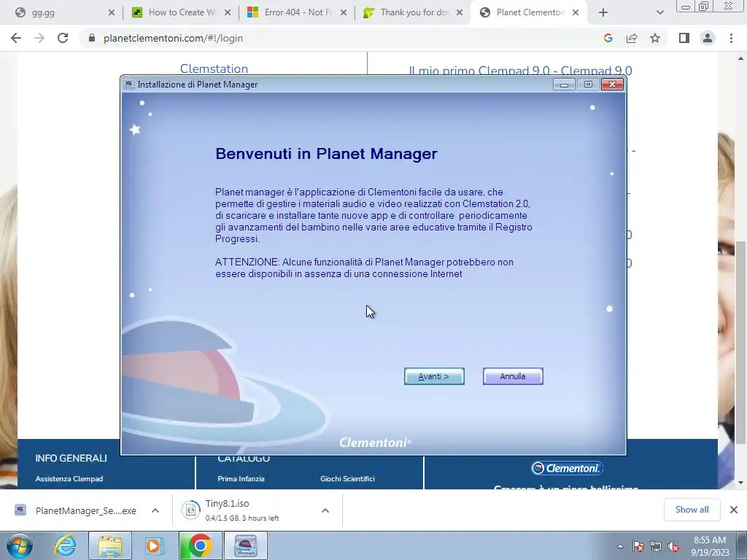Toggle the Chrome side panel icon

tap(684, 38)
